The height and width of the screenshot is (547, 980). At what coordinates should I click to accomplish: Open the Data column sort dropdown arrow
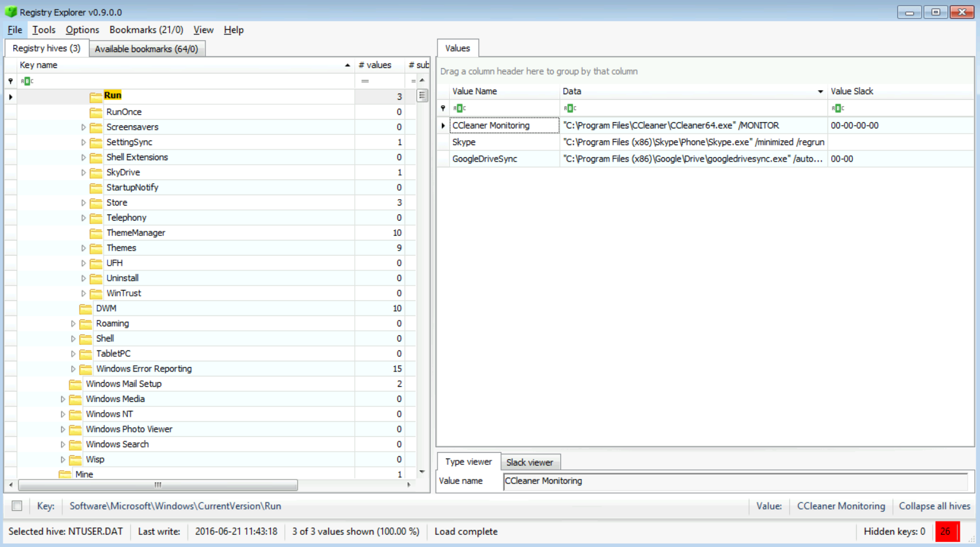(820, 92)
